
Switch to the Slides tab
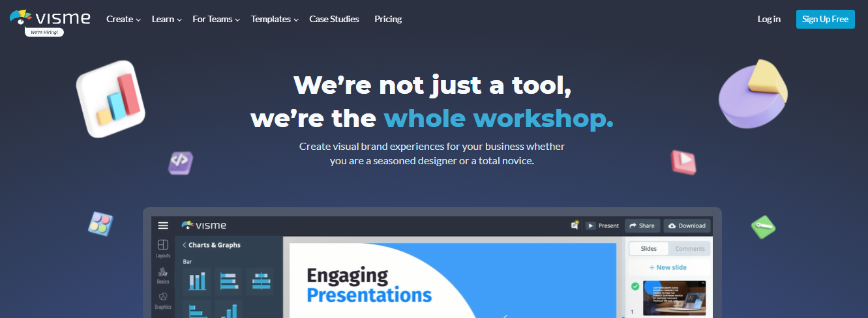(649, 248)
